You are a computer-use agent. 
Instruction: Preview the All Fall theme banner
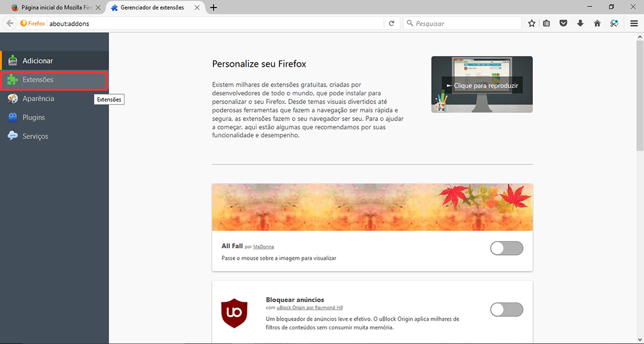point(372,207)
